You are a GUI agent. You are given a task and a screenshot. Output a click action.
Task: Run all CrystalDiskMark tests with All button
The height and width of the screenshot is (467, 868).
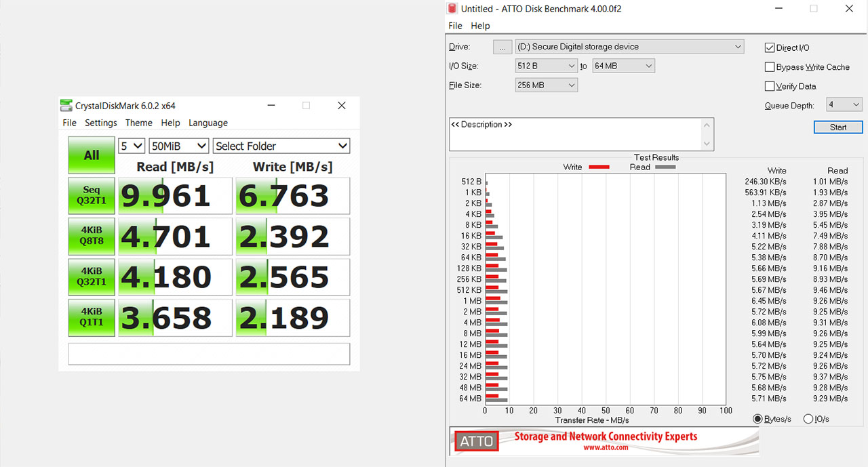92,155
